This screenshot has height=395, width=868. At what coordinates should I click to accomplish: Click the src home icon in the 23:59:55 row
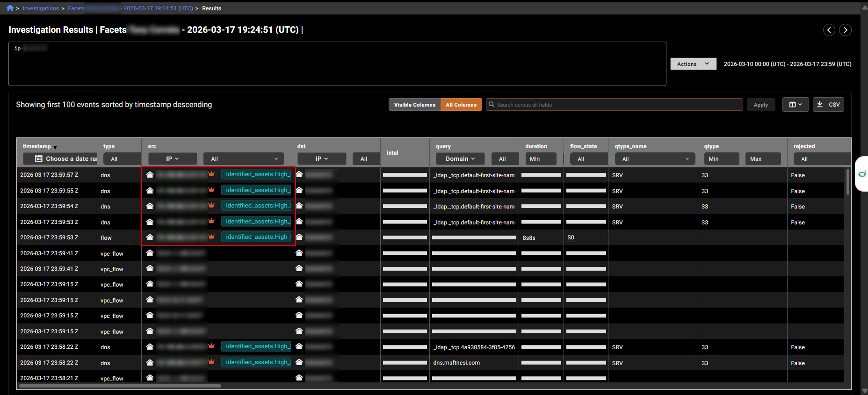tap(150, 191)
